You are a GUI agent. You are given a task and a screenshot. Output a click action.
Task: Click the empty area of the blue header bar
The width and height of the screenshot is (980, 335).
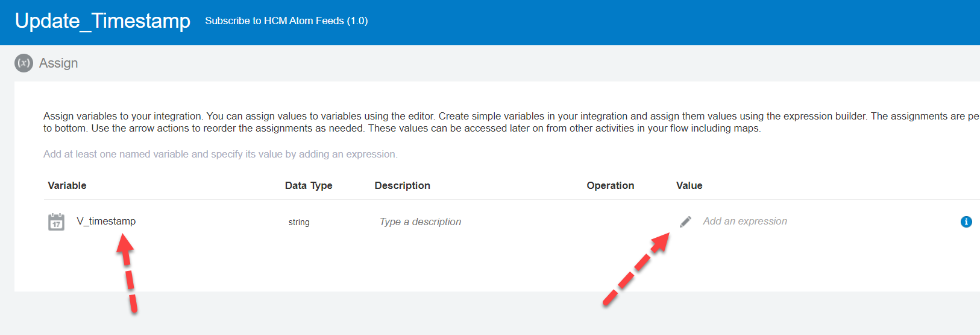663,22
